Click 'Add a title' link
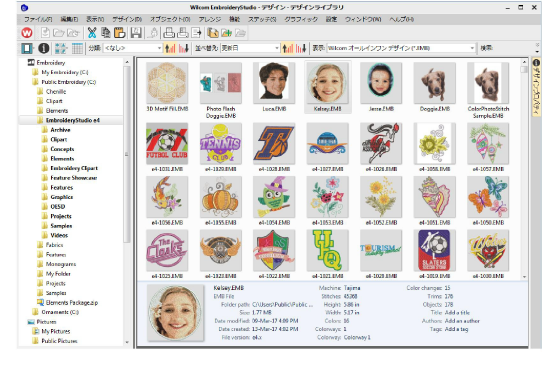Viewport: 542px width, 365px height. pyautogui.click(x=457, y=312)
